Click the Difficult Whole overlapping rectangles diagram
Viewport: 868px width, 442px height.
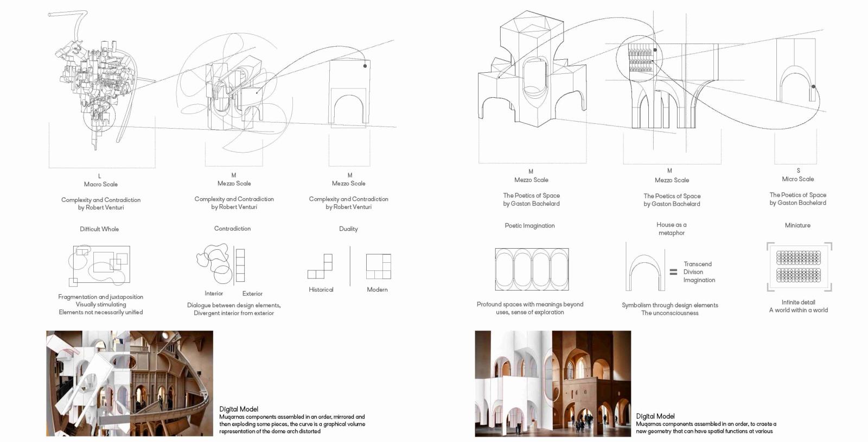coord(99,266)
